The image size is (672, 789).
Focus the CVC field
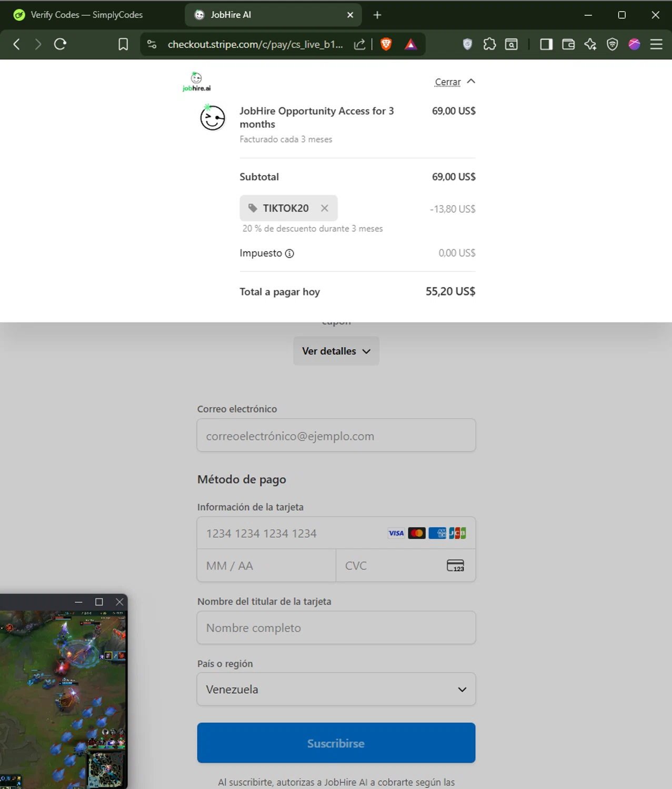click(x=406, y=565)
